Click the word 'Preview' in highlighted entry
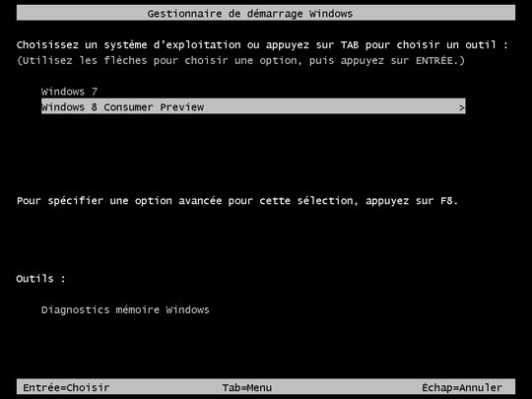This screenshot has height=399, width=532. click(182, 107)
